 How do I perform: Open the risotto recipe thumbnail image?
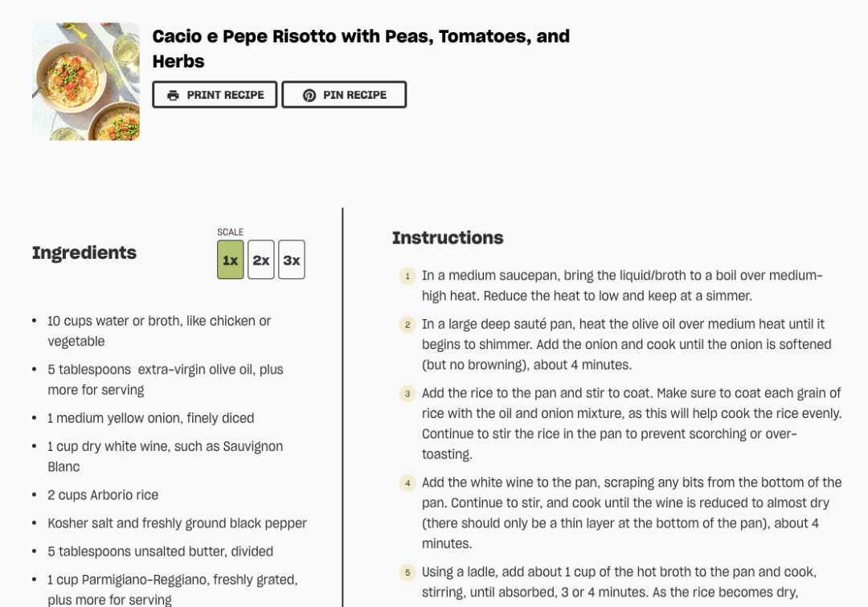click(86, 81)
